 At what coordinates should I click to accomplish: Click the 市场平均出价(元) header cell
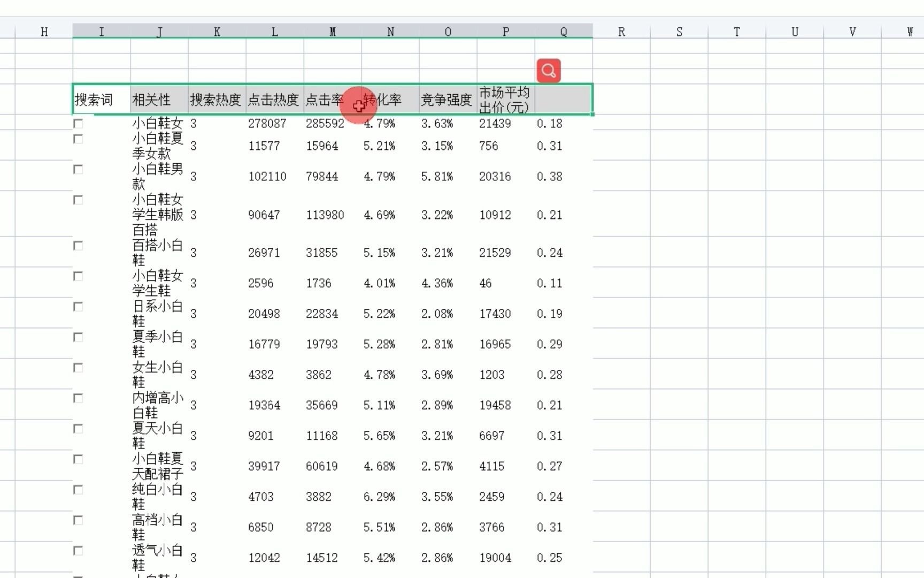(506, 99)
